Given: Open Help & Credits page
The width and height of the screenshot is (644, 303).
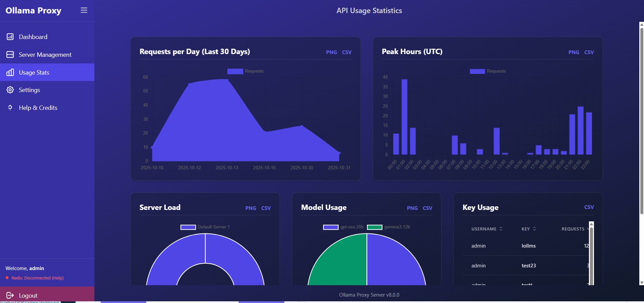Looking at the screenshot, I should pyautogui.click(x=47, y=107).
